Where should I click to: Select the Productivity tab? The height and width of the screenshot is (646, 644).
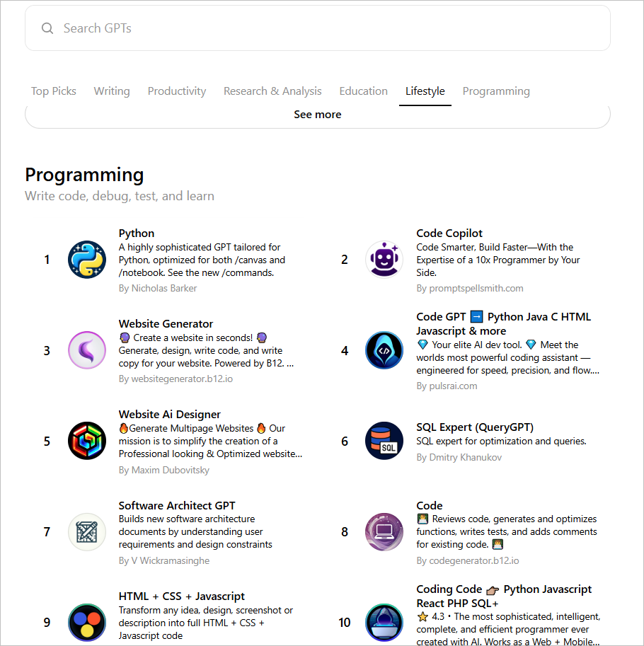pos(177,91)
